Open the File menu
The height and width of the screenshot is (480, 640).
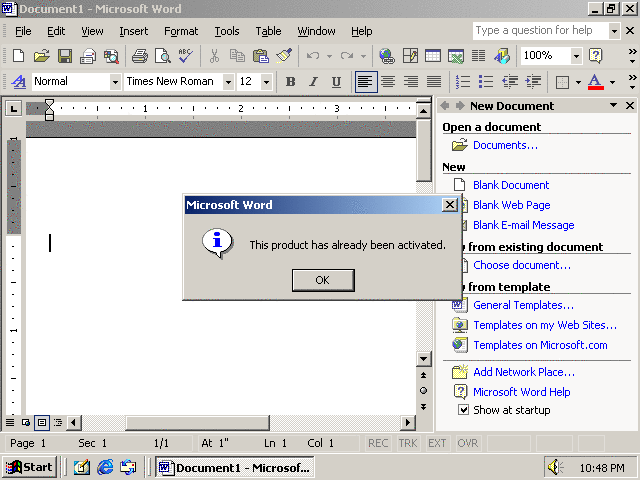coord(23,31)
